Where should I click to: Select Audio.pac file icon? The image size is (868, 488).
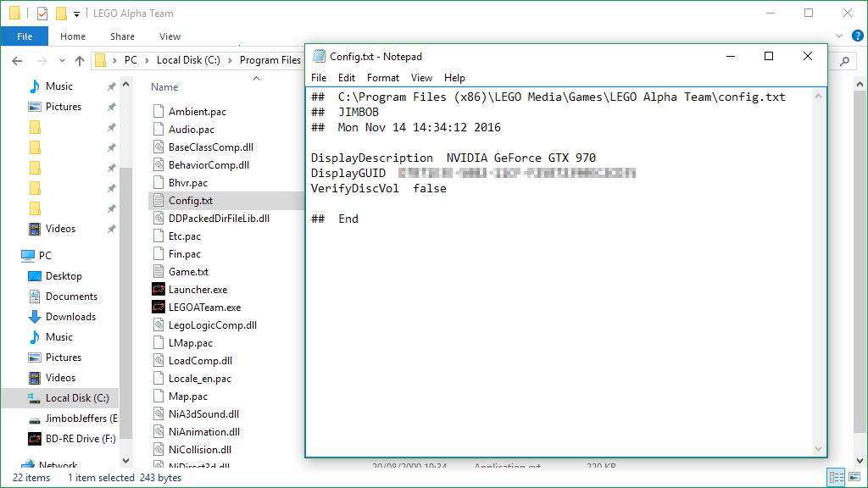click(x=159, y=130)
